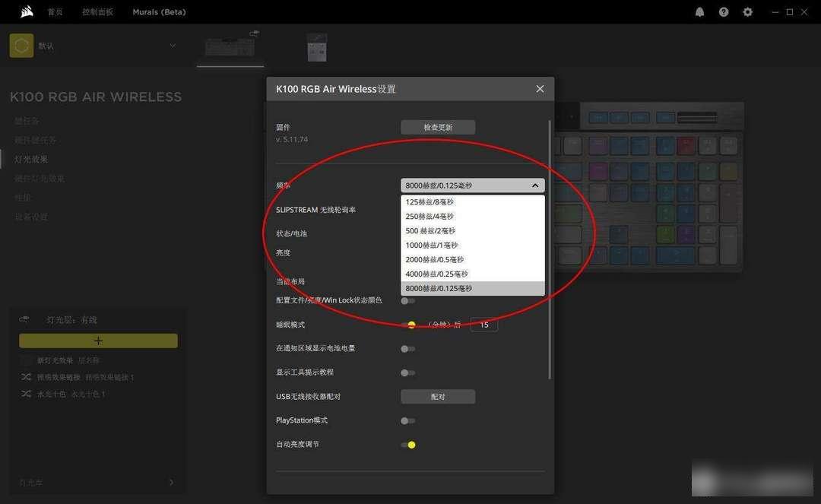Open iCUE settings gear icon
This screenshot has height=504, width=821.
[x=748, y=12]
